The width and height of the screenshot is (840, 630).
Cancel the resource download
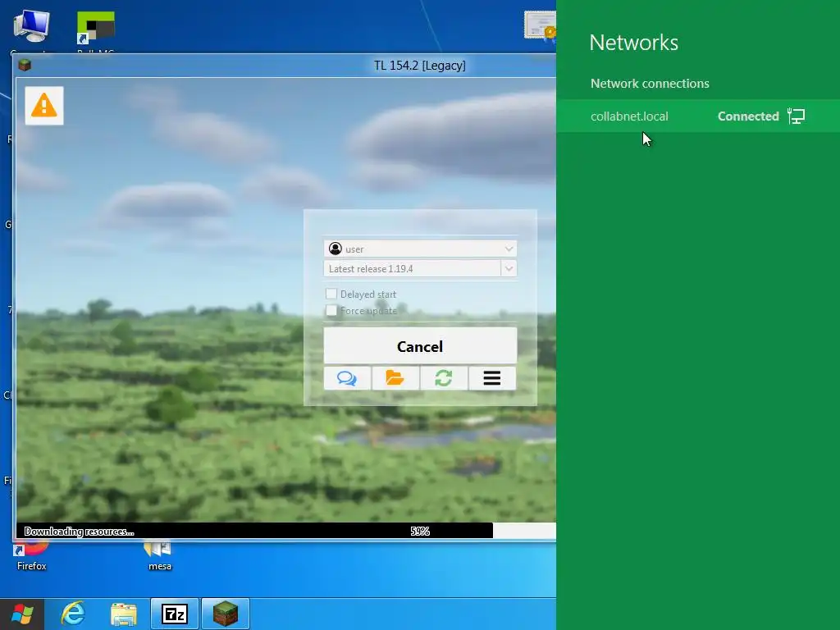point(420,346)
